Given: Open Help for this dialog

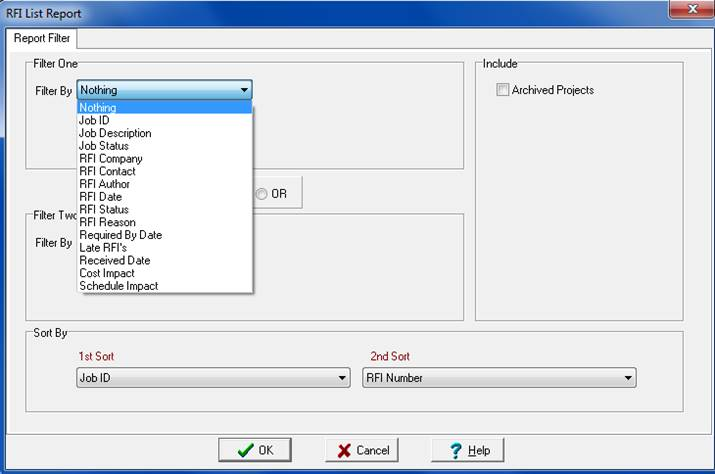Looking at the screenshot, I should pos(468,450).
